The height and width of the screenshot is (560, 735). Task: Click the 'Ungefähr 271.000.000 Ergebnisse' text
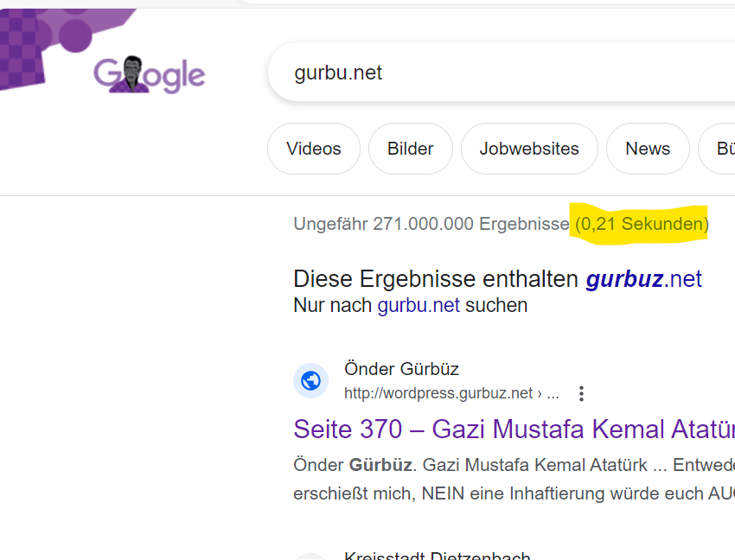[x=431, y=224]
